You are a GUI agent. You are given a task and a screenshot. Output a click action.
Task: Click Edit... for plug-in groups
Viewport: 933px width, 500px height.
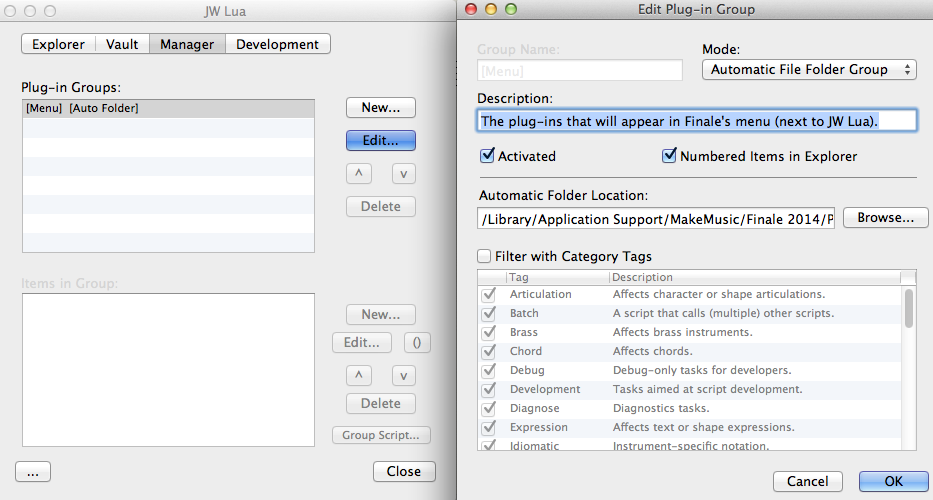click(x=380, y=140)
